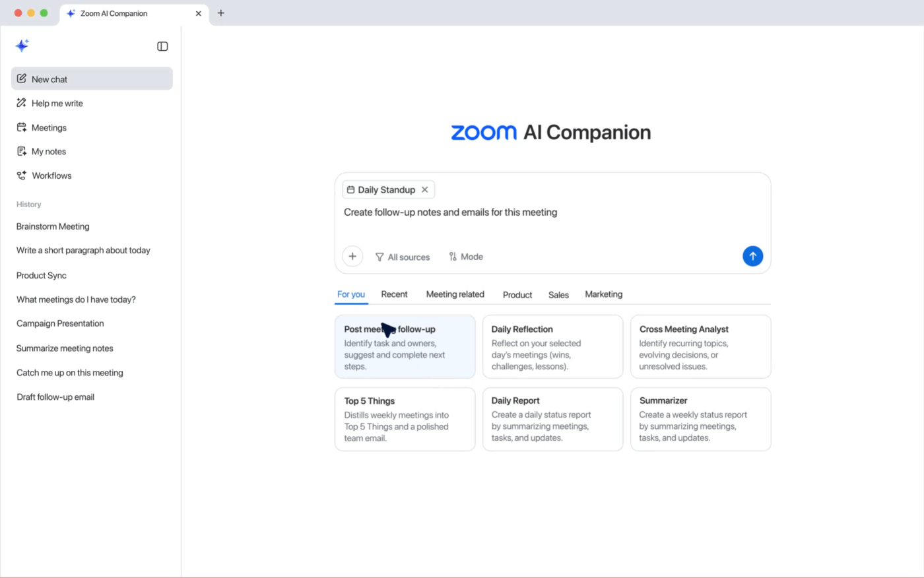Select the Daily Report card
The width and height of the screenshot is (924, 578).
tap(552, 419)
